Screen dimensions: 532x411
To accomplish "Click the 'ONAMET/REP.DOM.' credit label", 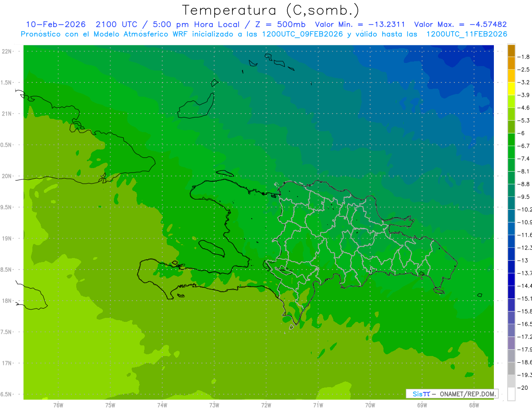I will tap(467, 394).
